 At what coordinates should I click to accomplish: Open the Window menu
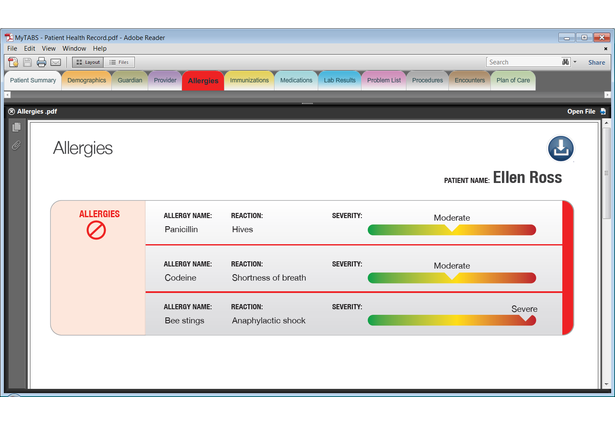[x=74, y=48]
